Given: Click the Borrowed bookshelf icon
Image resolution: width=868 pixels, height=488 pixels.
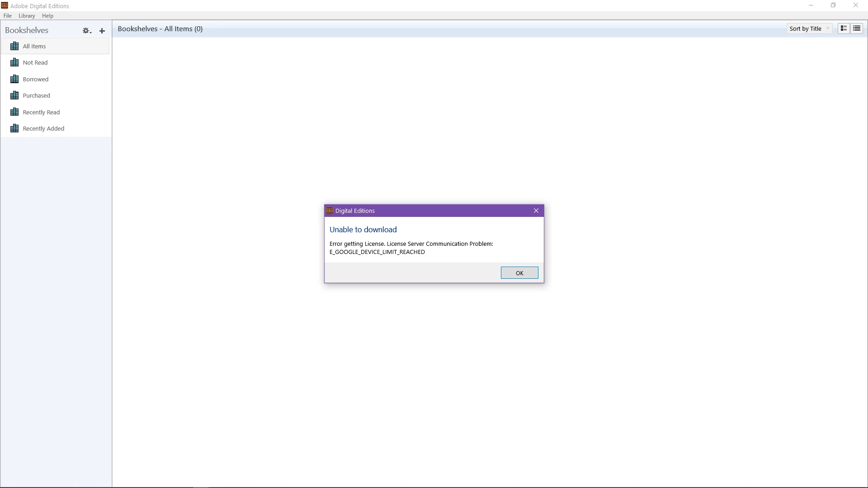Looking at the screenshot, I should tap(14, 79).
